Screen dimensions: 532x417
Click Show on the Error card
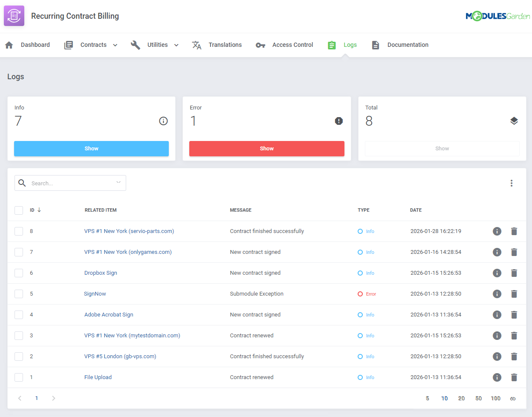(x=266, y=148)
